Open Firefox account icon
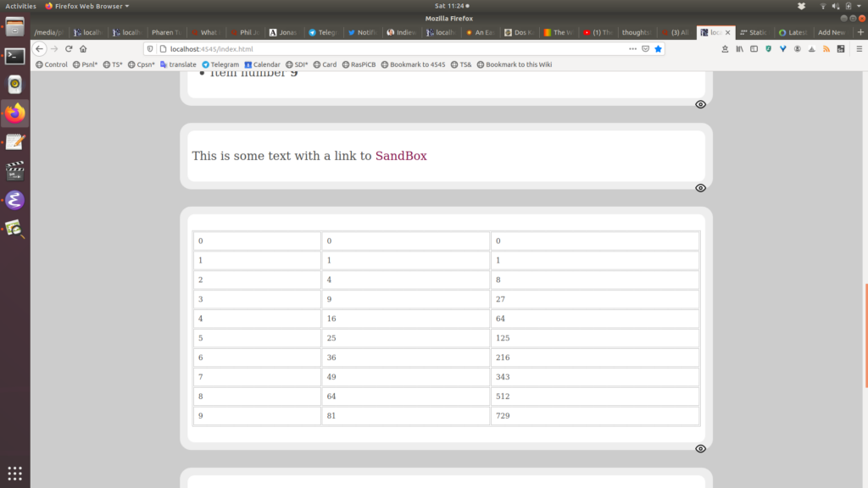This screenshot has width=868, height=488. [797, 48]
